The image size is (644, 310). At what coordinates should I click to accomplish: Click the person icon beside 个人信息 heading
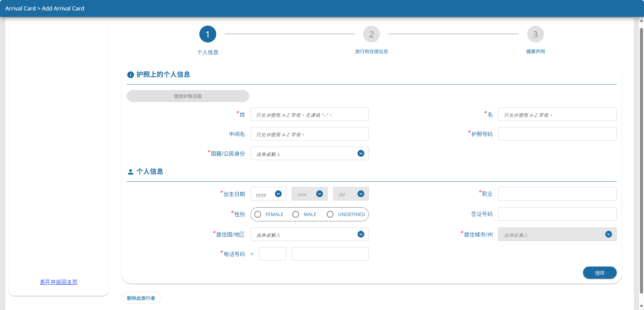tap(130, 172)
